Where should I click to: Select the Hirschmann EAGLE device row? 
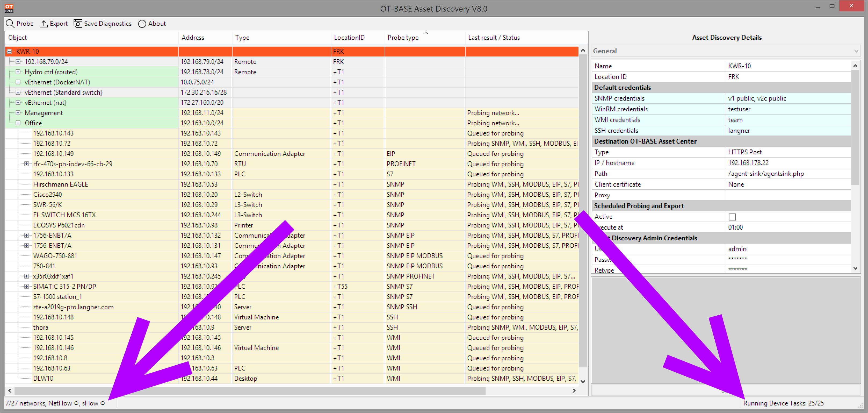pyautogui.click(x=292, y=184)
